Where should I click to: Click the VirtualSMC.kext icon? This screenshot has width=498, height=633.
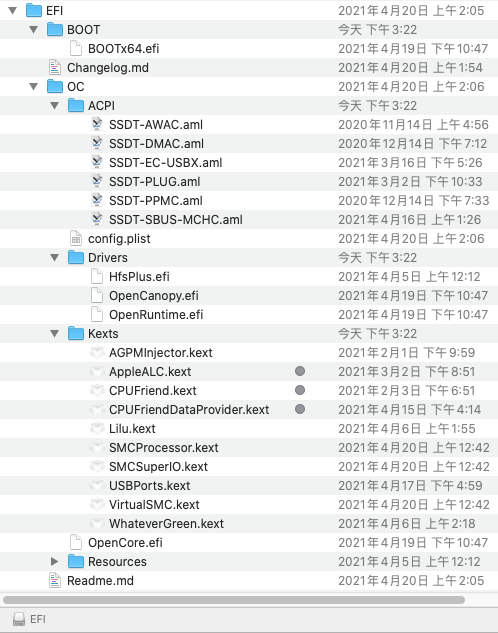point(97,505)
